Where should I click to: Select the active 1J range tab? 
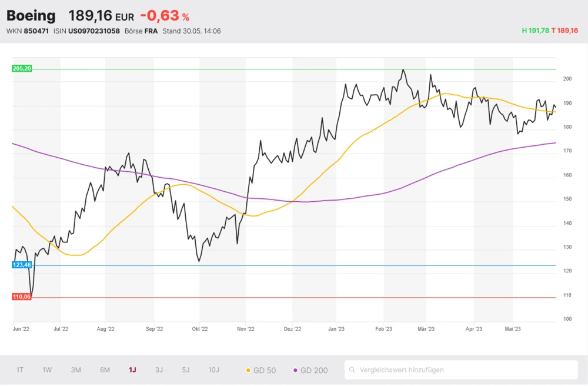[x=132, y=370]
